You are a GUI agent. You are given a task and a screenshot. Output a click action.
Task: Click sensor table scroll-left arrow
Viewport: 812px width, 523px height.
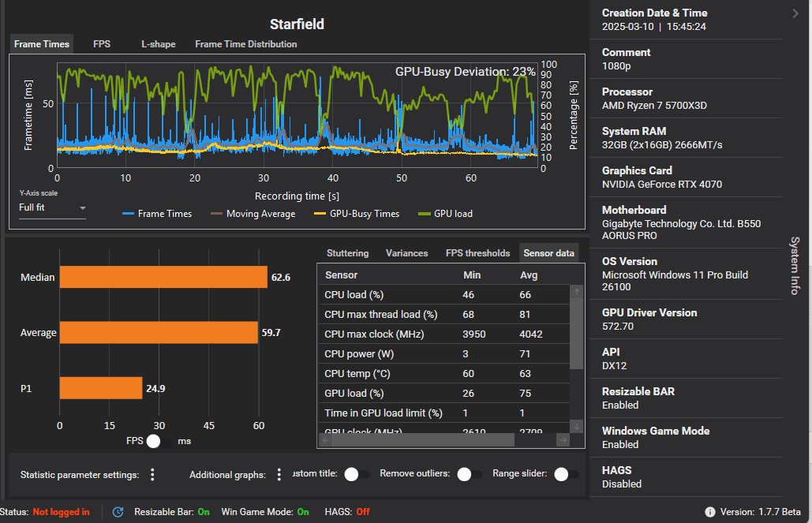pos(326,440)
